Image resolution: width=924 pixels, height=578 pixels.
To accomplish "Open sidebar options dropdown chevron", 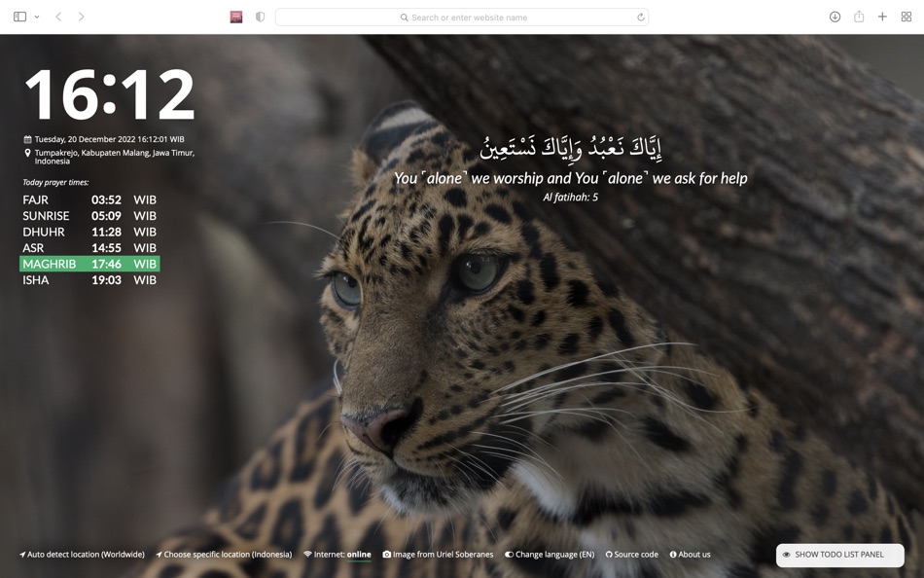I will coord(37,18).
